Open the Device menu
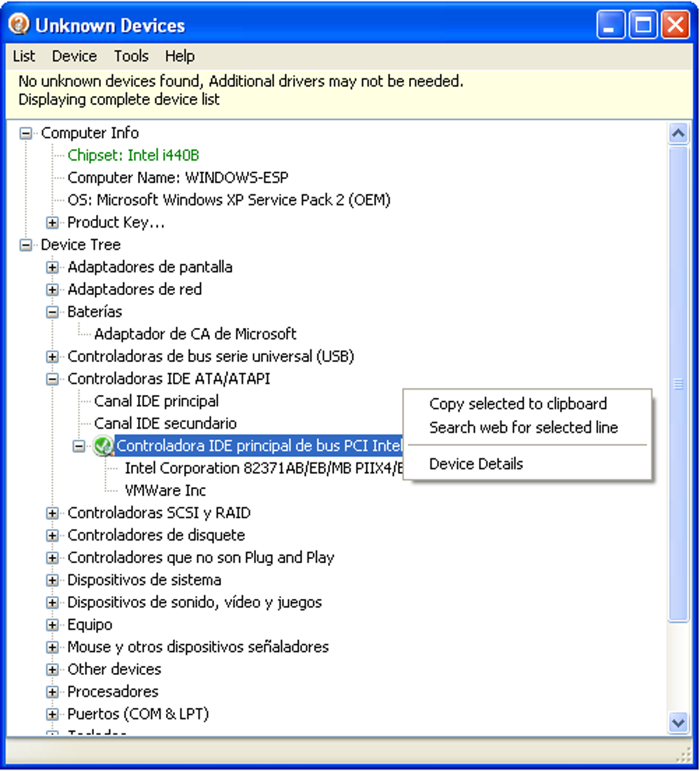The width and height of the screenshot is (700, 771). pyautogui.click(x=74, y=56)
